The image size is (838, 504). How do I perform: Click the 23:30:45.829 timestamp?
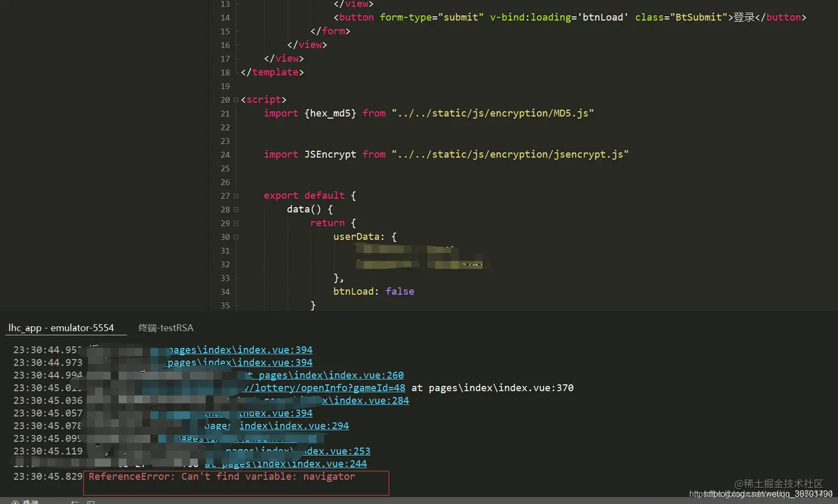(48, 477)
